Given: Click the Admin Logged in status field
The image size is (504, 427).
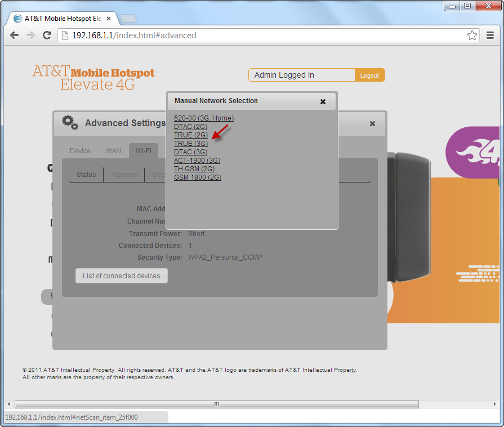Looking at the screenshot, I should 301,75.
